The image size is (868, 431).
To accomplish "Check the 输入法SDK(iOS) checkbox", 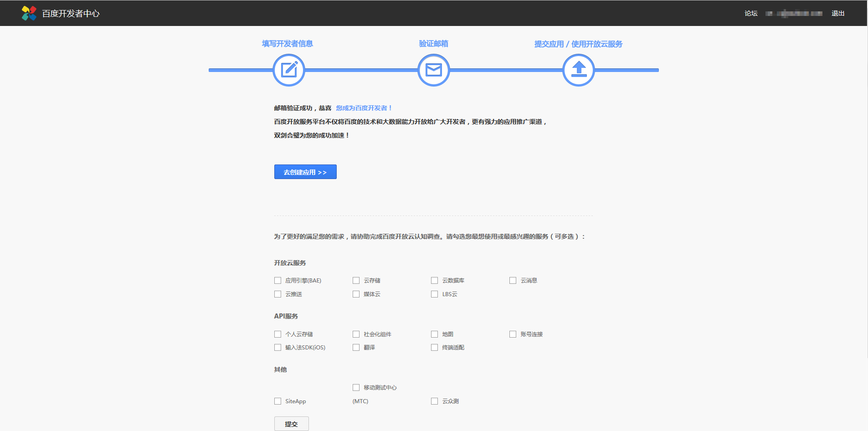I will click(x=278, y=348).
